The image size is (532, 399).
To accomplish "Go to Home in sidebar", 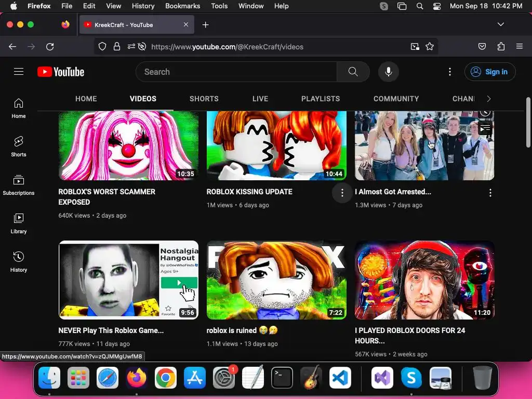I will pos(19,108).
